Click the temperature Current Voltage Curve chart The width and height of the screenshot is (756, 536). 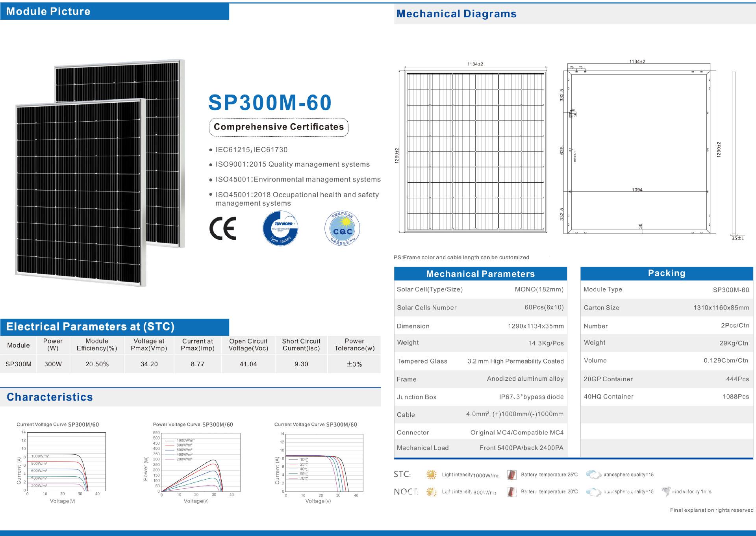[x=319, y=463]
